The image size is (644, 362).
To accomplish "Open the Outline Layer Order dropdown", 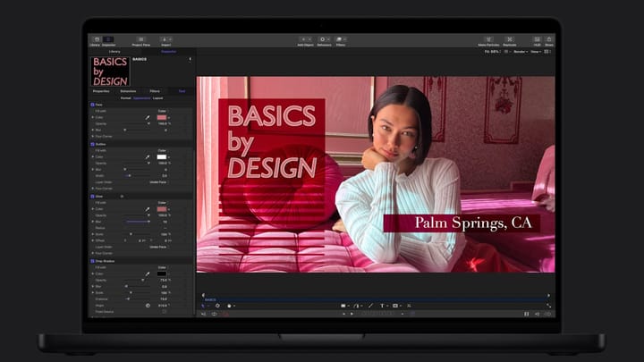I will click(158, 182).
